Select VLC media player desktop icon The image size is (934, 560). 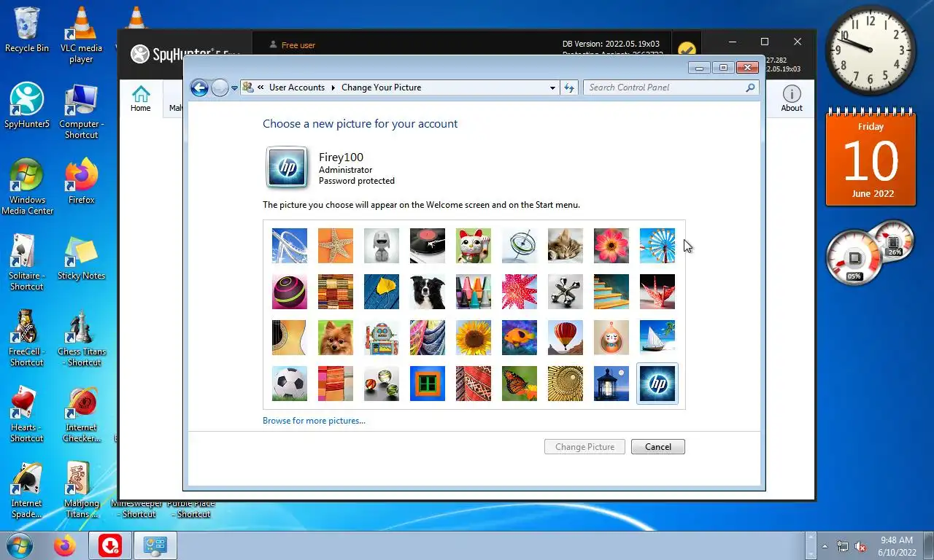tap(81, 35)
